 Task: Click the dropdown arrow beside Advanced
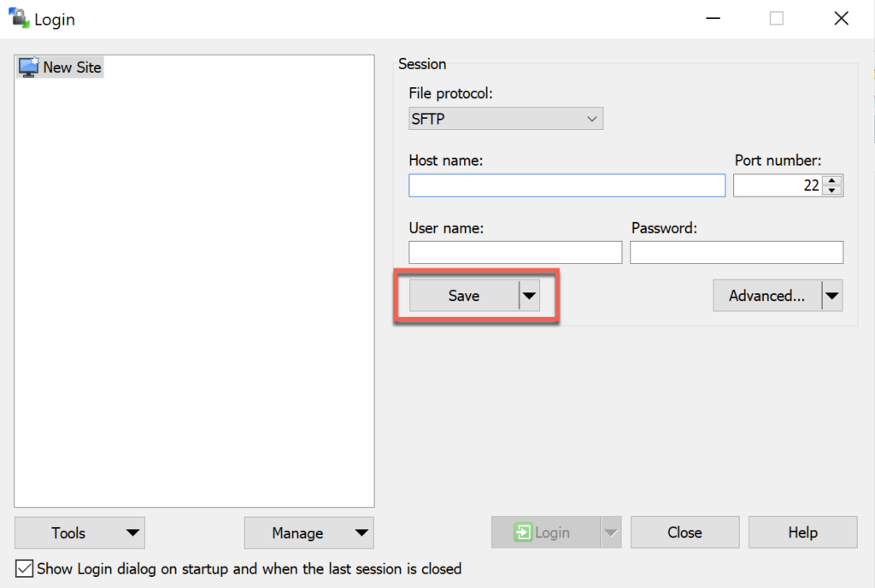831,295
